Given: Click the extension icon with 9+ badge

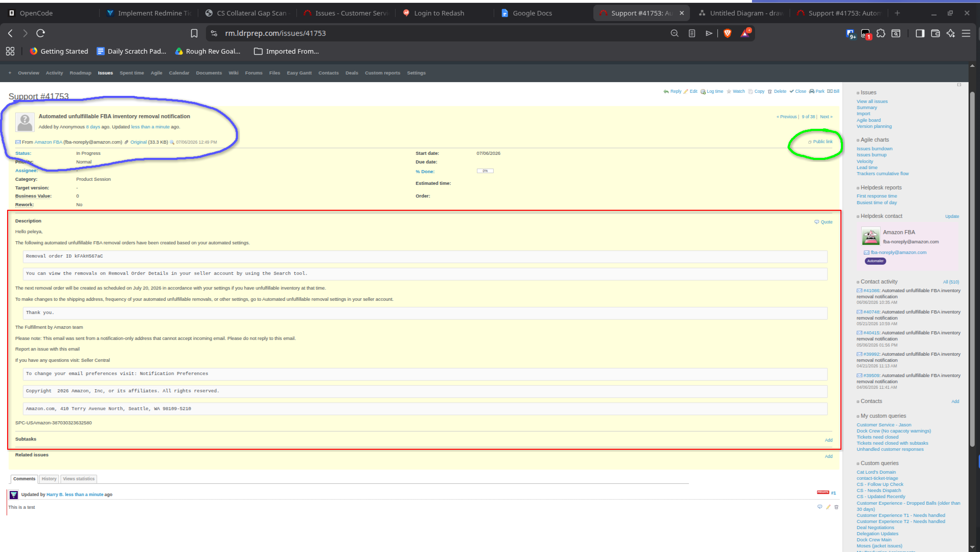Looking at the screenshot, I should (851, 34).
